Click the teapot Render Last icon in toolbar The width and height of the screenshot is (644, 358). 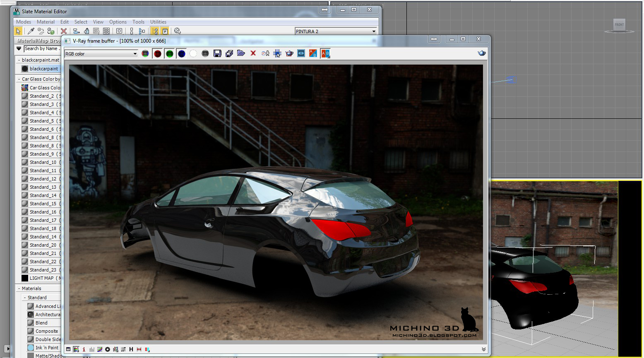pos(289,53)
